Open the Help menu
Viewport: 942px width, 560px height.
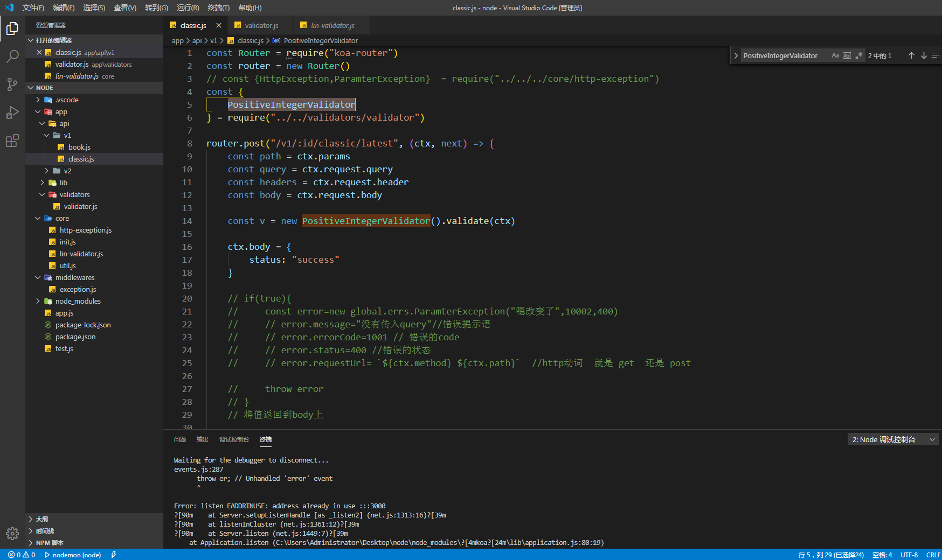point(250,8)
